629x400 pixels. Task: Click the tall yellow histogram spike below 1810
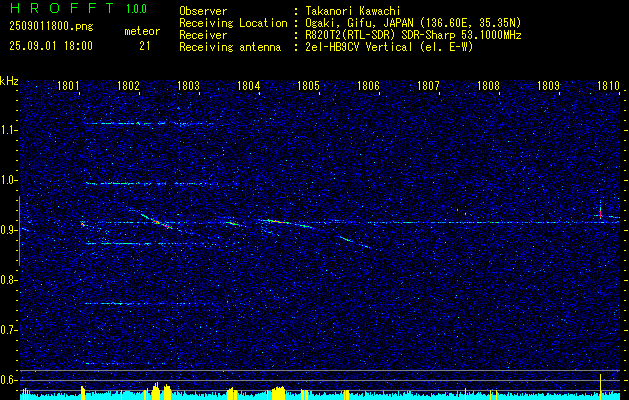[601, 387]
